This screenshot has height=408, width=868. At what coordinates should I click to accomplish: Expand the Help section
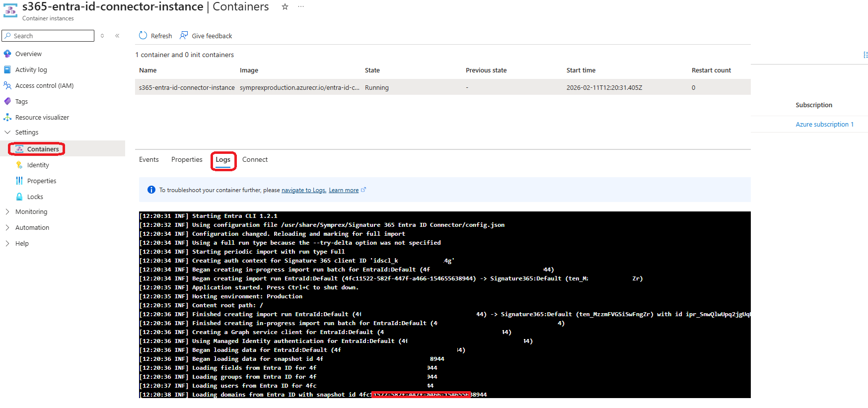tap(7, 243)
